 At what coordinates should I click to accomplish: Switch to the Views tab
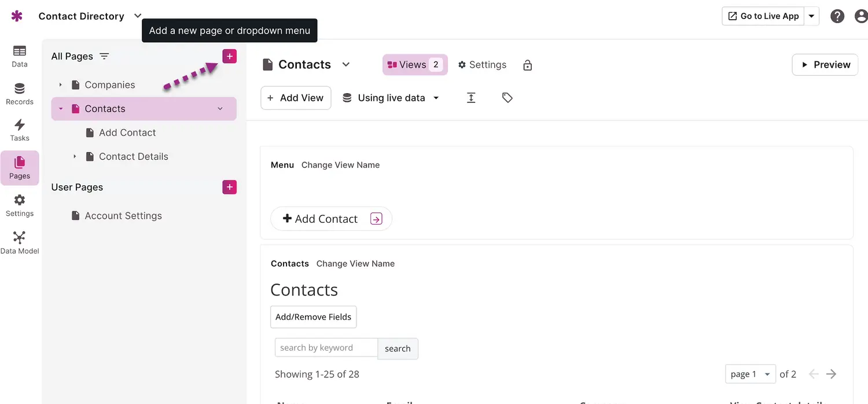(415, 65)
